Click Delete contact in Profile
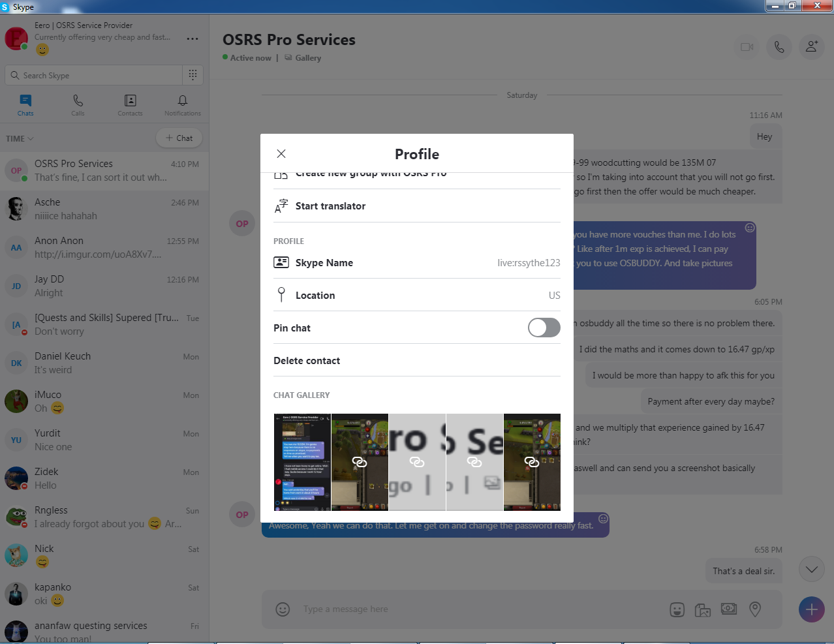834x644 pixels. coord(416,361)
